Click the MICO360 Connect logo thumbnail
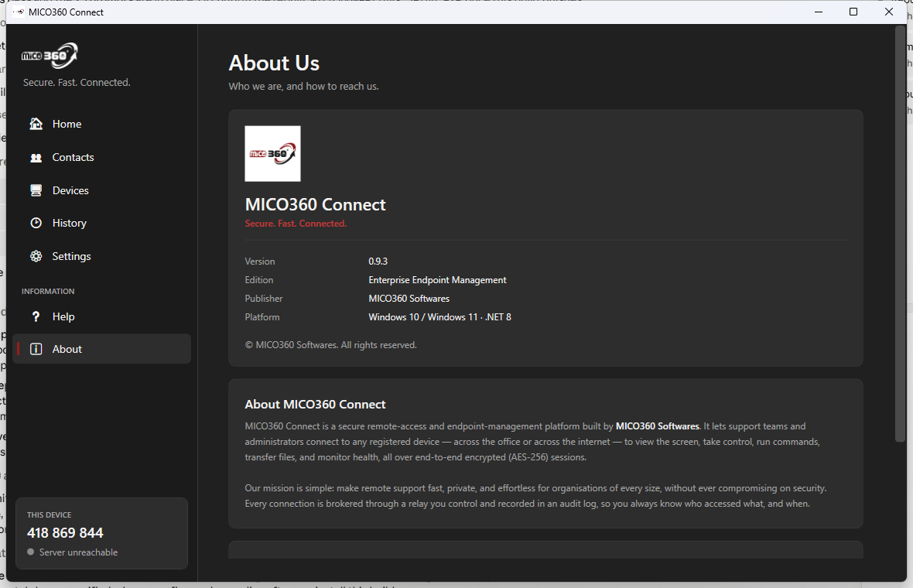 (272, 154)
